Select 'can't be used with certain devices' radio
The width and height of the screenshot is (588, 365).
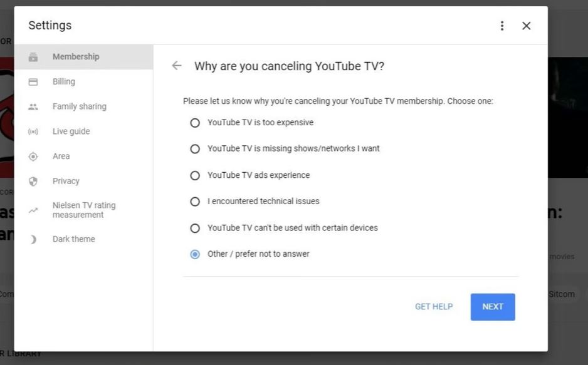tap(194, 228)
